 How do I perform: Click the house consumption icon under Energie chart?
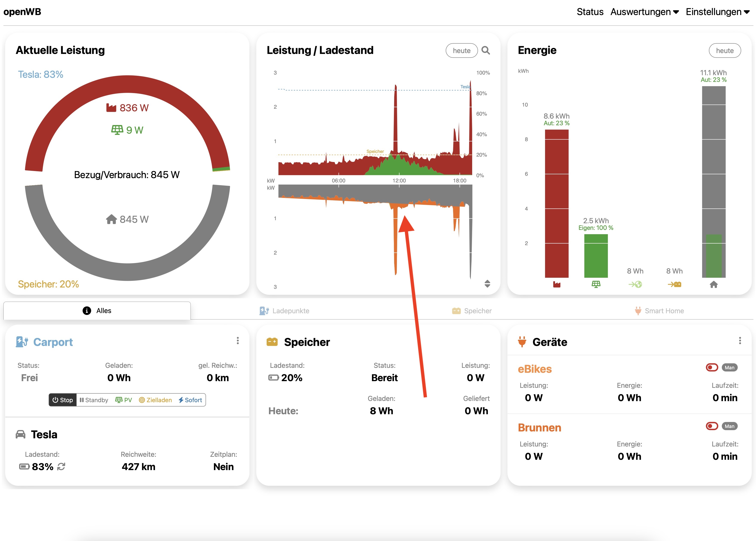click(x=713, y=284)
